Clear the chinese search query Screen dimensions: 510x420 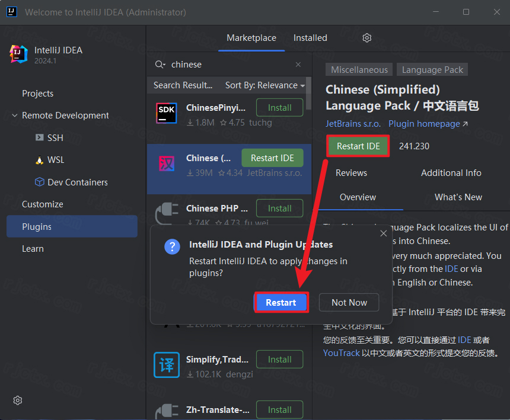tap(298, 64)
